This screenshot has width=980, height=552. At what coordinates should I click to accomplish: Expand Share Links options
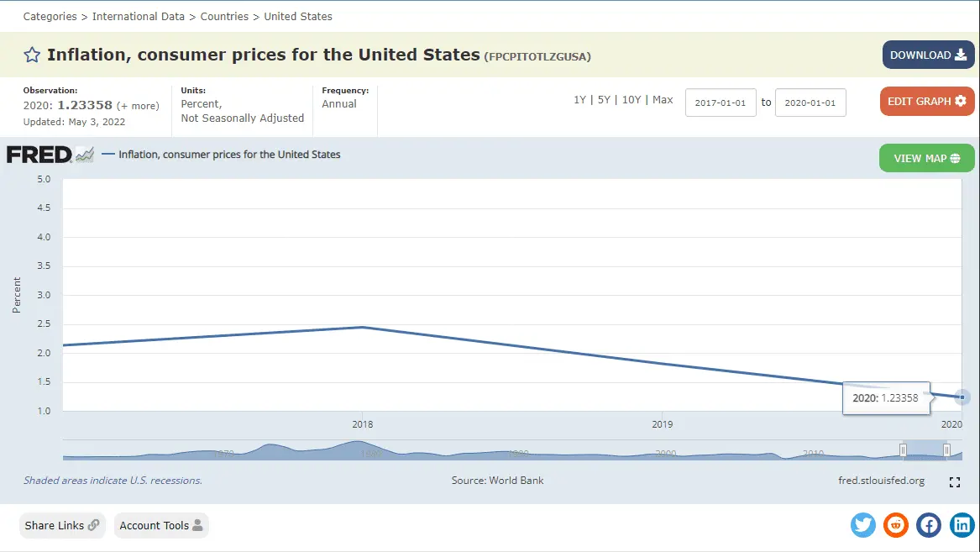click(x=62, y=525)
